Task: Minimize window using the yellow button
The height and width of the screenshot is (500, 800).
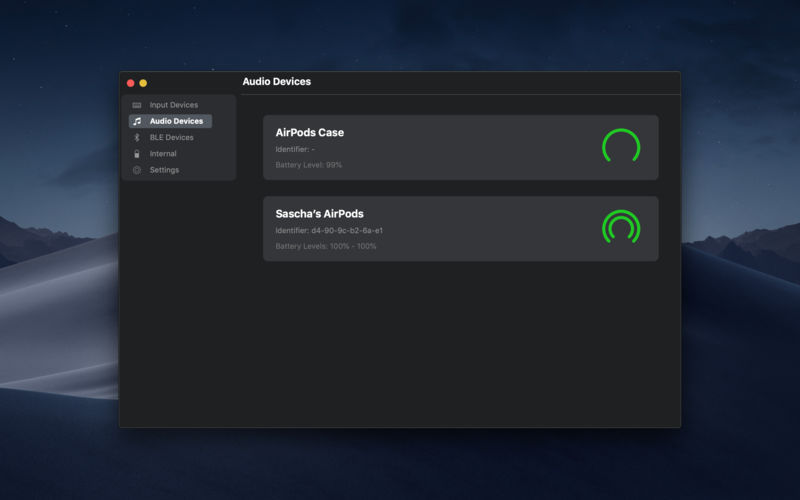Action: [143, 83]
